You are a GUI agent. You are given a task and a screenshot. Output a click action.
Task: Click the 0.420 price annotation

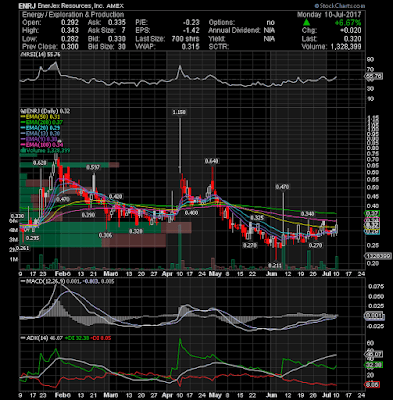[115, 197]
